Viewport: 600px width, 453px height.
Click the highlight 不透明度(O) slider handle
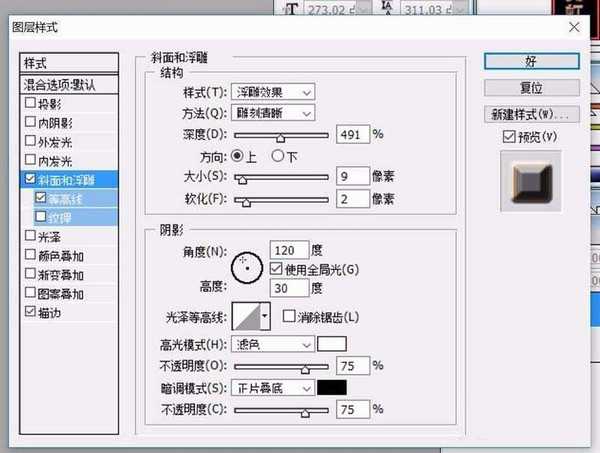pos(305,369)
